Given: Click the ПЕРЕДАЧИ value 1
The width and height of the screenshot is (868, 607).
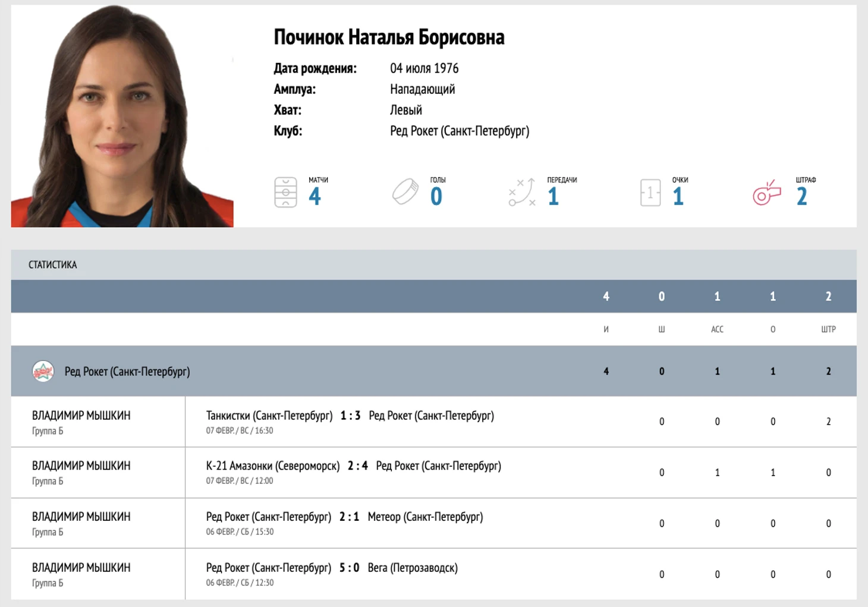Looking at the screenshot, I should (553, 196).
